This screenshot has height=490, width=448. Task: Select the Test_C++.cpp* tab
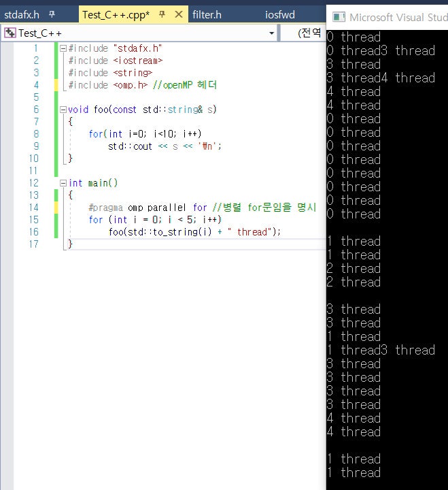tap(116, 15)
